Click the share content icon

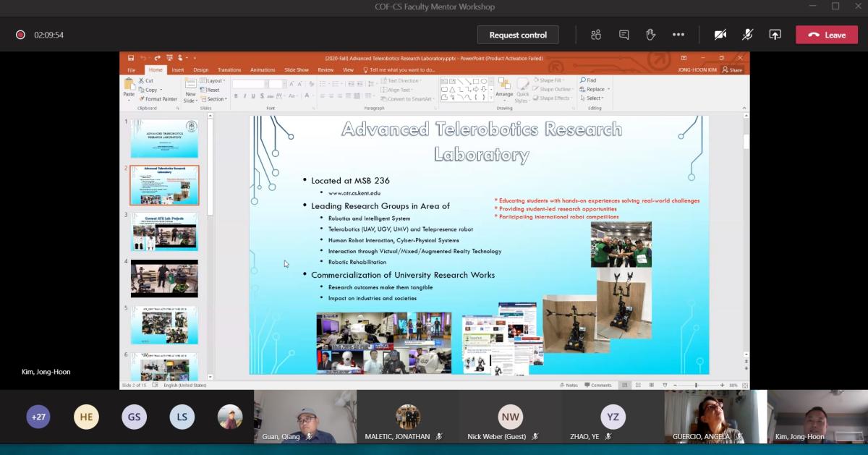coord(775,35)
